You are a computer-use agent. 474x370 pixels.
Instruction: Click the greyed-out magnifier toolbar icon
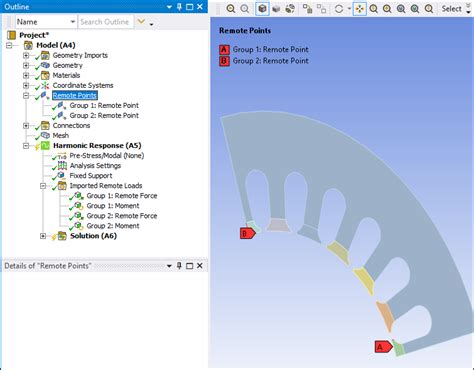(x=245, y=9)
